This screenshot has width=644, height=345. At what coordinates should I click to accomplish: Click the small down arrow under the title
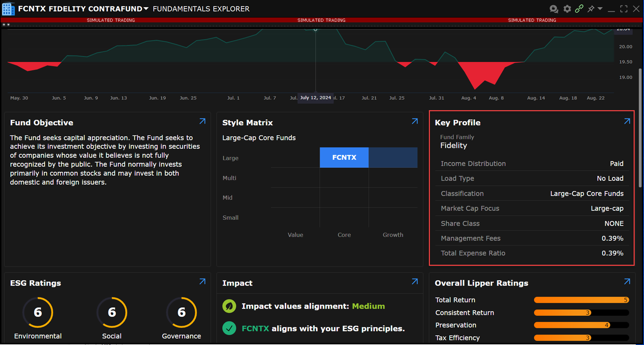8,25
